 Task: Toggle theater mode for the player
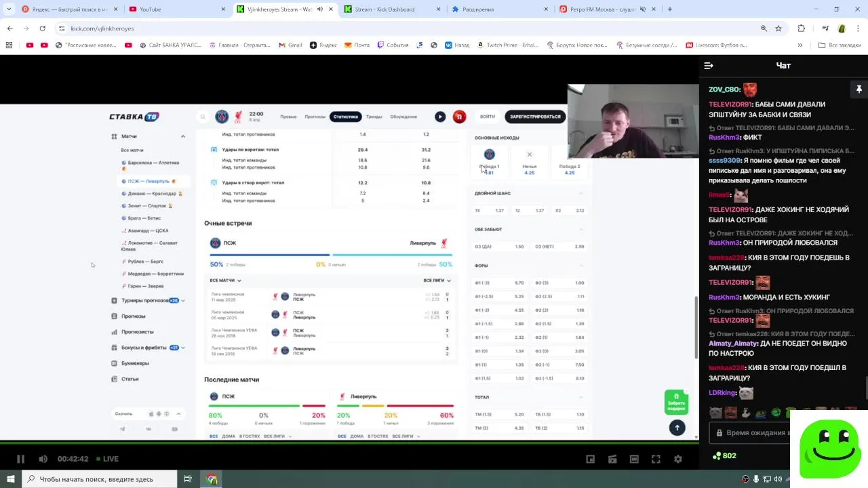click(634, 459)
